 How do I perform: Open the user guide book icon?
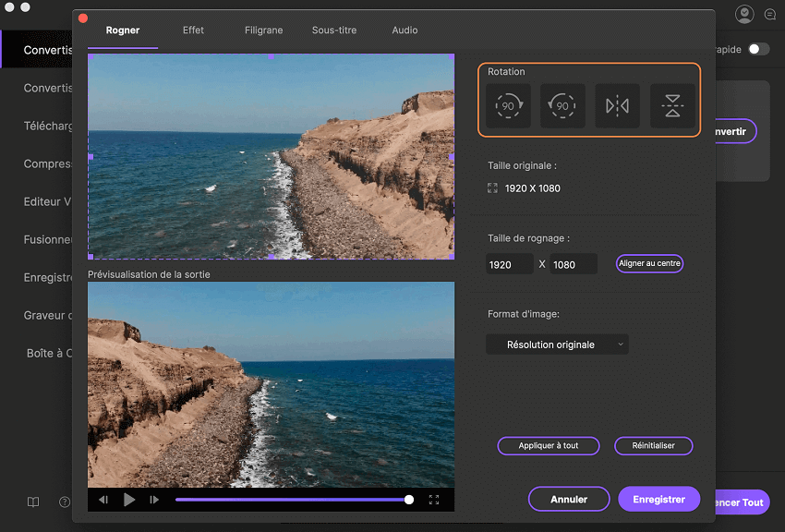(33, 502)
